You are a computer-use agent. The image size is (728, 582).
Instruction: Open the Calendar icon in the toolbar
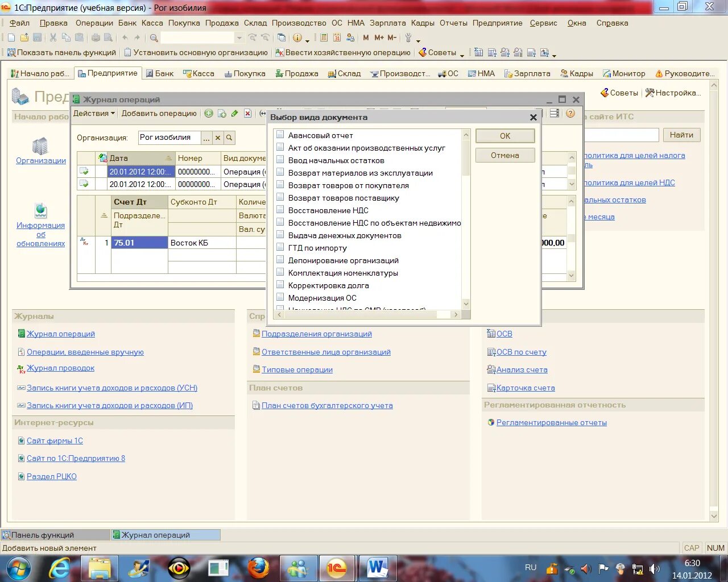pyautogui.click(x=337, y=38)
